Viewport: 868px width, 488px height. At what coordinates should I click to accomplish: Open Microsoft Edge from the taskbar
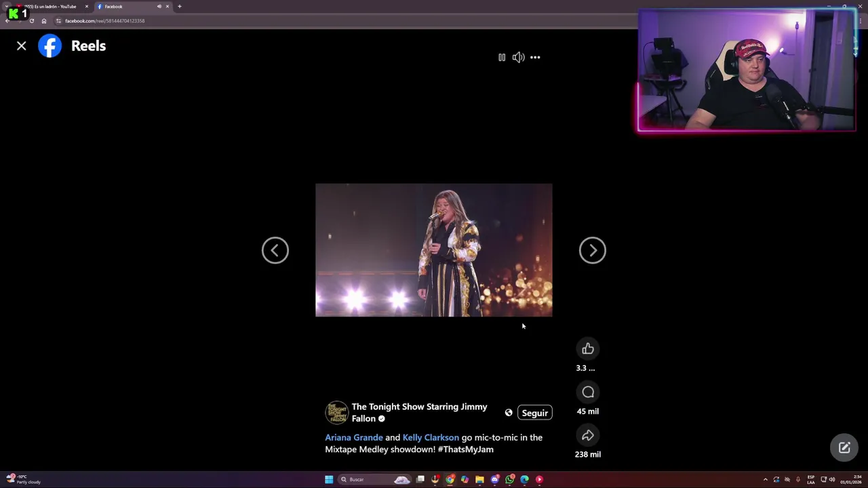coord(524,480)
